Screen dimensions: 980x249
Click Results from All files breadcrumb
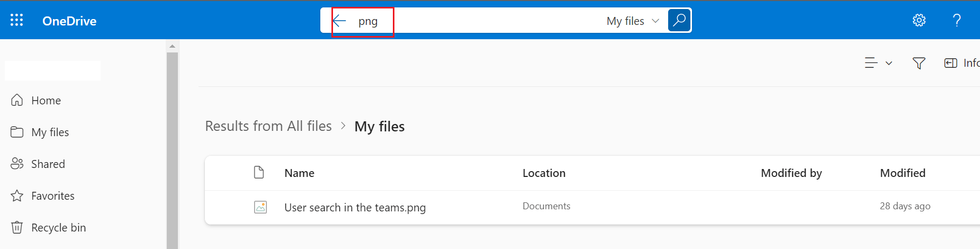tap(268, 126)
